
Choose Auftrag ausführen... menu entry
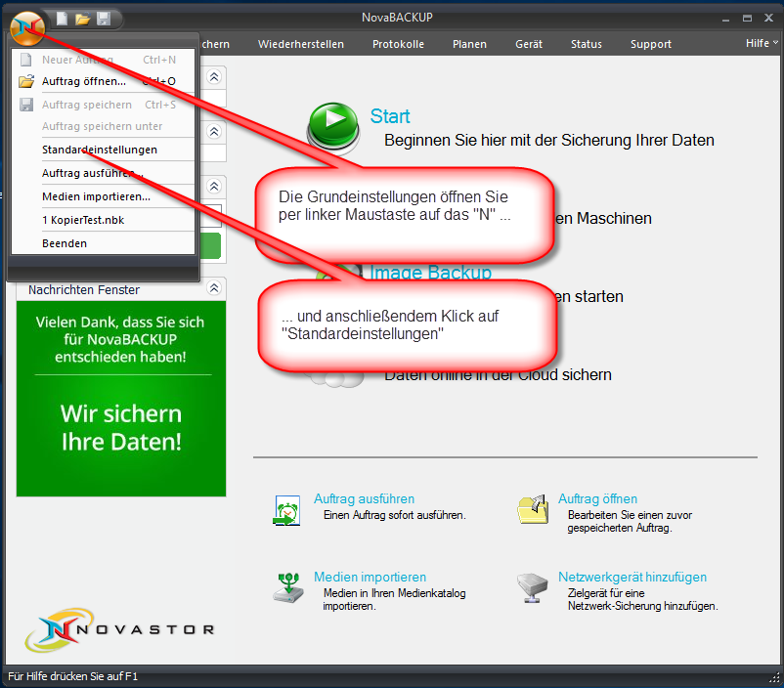pyautogui.click(x=103, y=173)
